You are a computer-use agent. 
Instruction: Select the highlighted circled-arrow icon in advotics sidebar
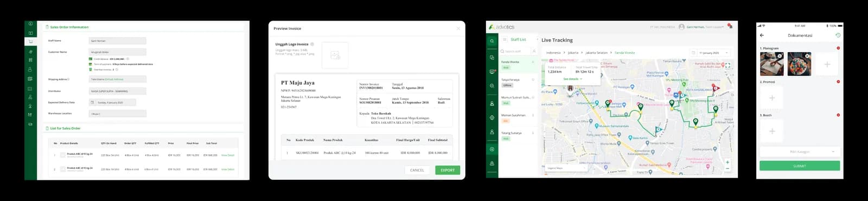click(x=492, y=149)
